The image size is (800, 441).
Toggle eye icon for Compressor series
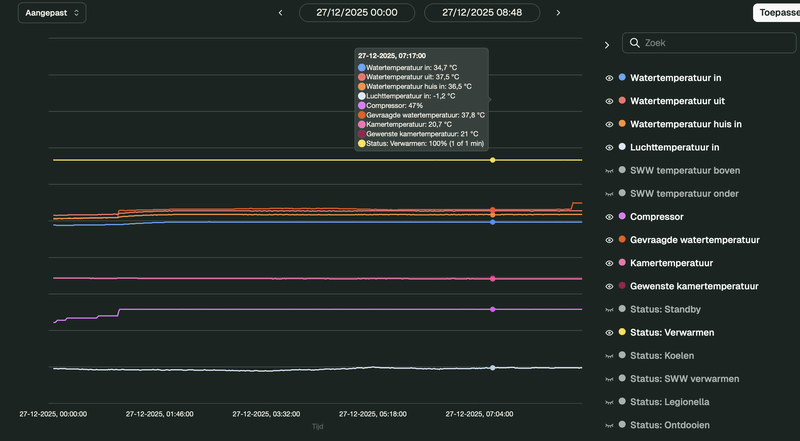click(x=608, y=216)
